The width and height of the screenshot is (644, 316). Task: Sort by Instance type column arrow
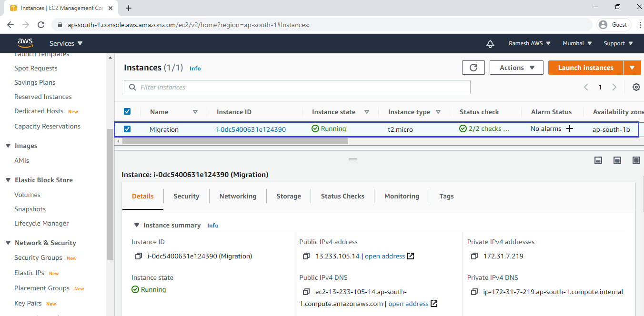point(438,112)
